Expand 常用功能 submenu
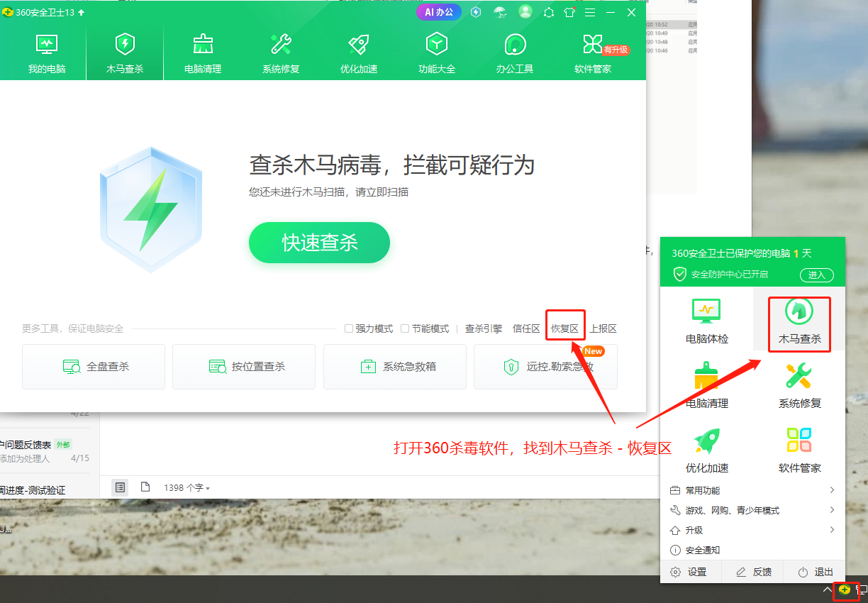Viewport: 868px width, 603px height. tap(752, 490)
